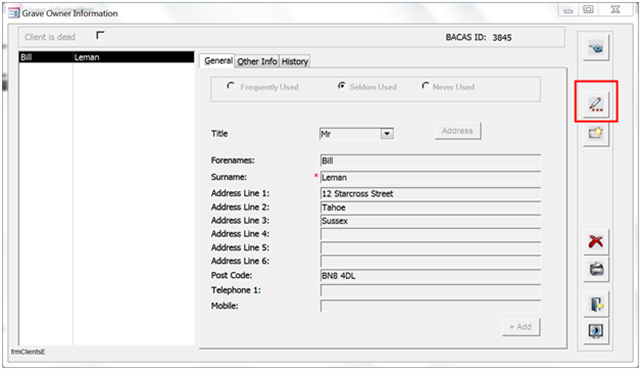Screen dimensions: 641x369
Task: Click the empty Address Line 5 field
Action: tap(430, 248)
